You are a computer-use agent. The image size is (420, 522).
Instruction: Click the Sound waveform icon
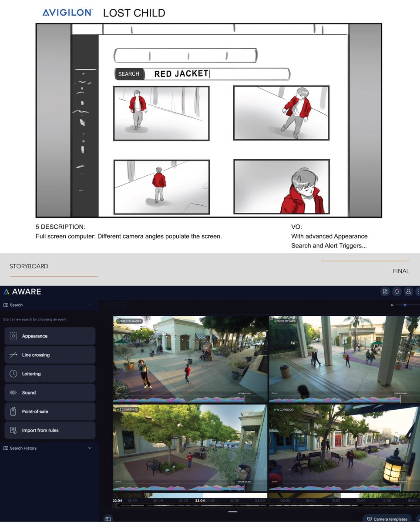(x=13, y=392)
